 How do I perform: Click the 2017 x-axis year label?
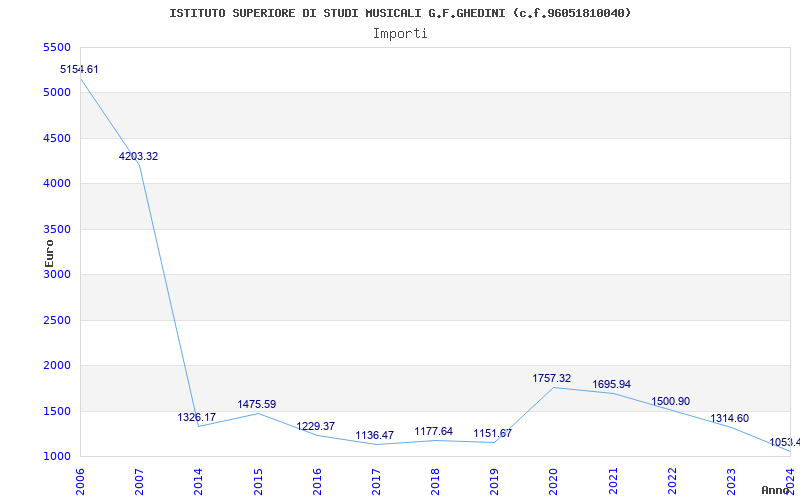376,481
